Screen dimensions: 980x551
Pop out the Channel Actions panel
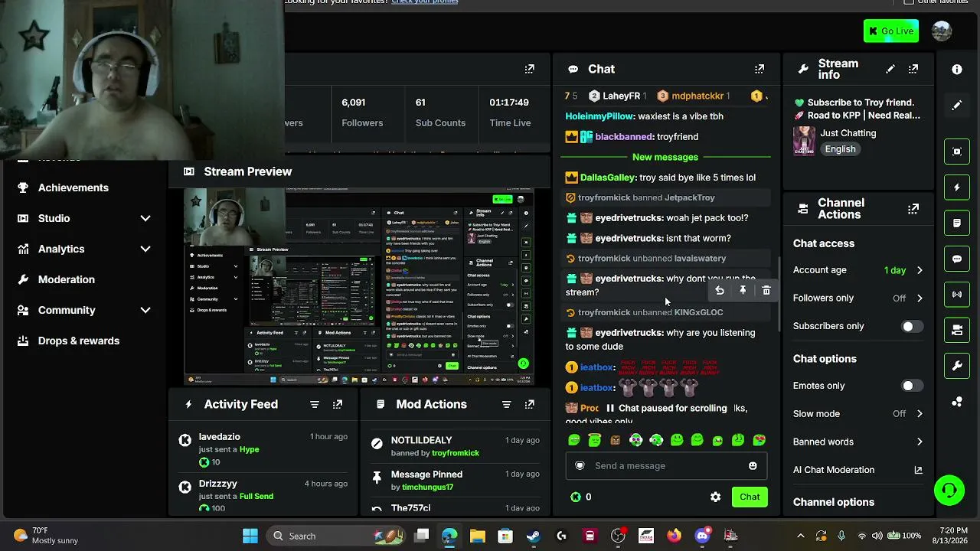point(913,209)
